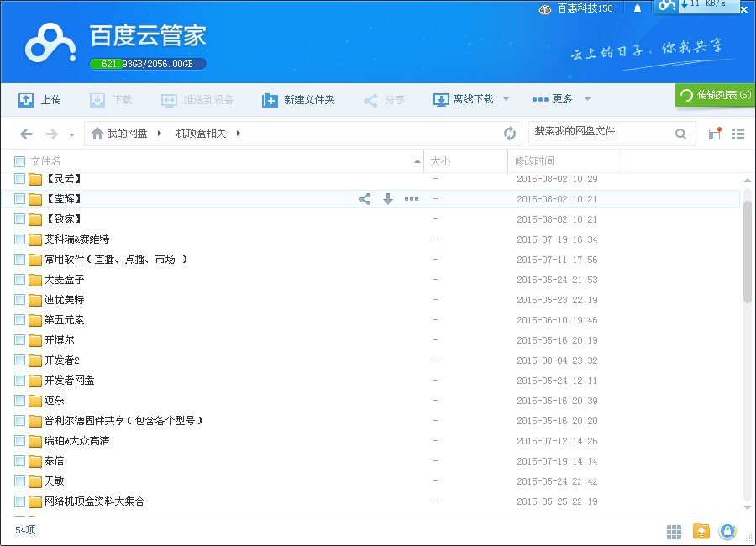Check the 【致家】 folder checkbox
Image resolution: width=756 pixels, height=546 pixels.
click(x=19, y=219)
